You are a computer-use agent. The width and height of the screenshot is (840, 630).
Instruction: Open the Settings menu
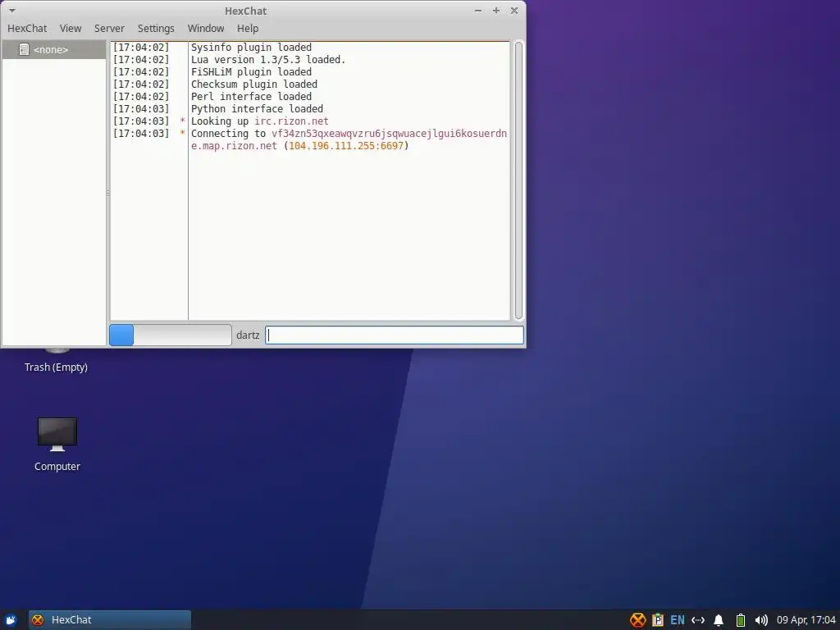point(156,29)
